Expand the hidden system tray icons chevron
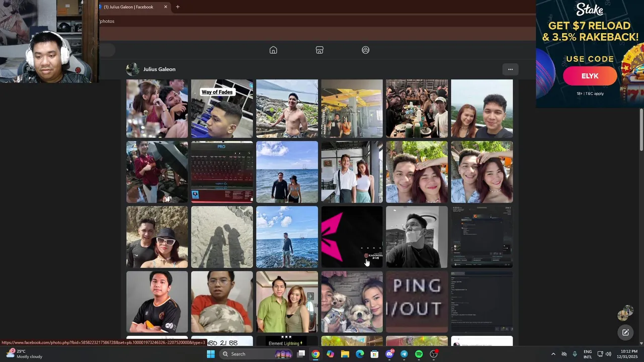Image resolution: width=644 pixels, height=362 pixels. pos(553,354)
